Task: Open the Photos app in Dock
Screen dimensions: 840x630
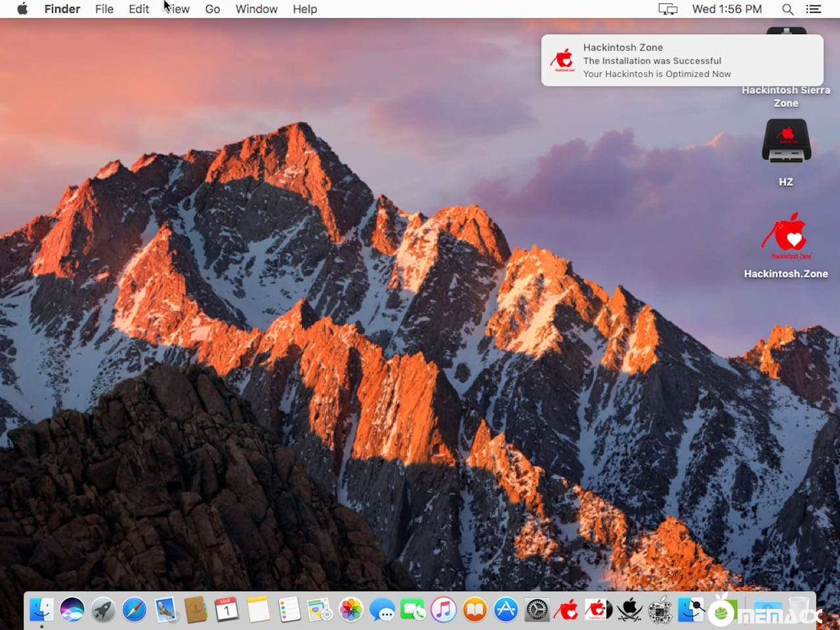Action: click(351, 610)
